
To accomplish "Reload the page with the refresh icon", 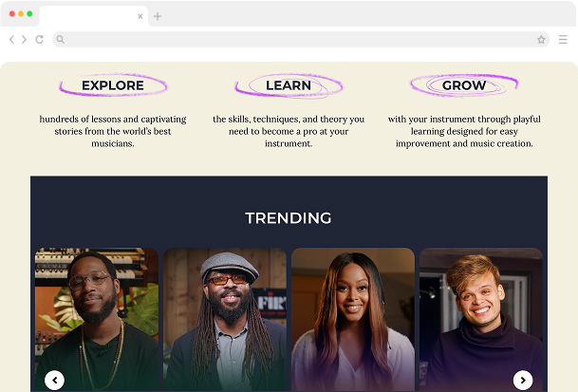I will click(x=40, y=40).
